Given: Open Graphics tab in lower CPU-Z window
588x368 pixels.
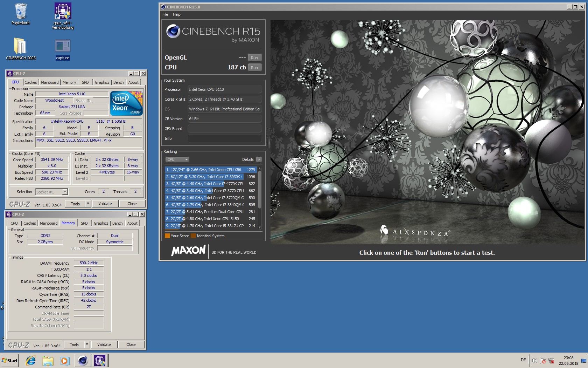Looking at the screenshot, I should coord(101,223).
